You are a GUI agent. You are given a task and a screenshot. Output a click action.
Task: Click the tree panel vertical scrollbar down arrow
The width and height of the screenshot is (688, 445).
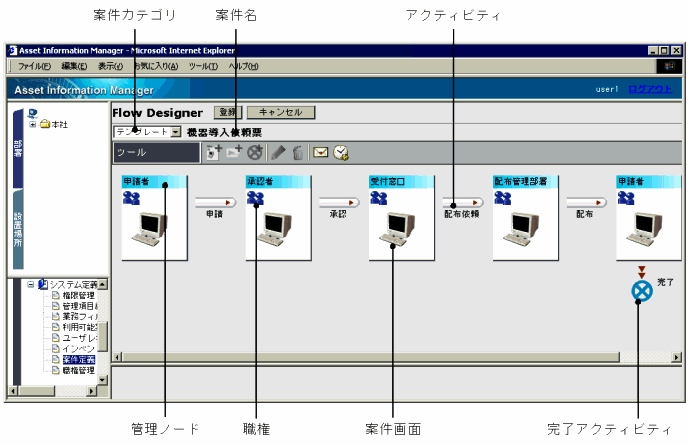tap(103, 380)
